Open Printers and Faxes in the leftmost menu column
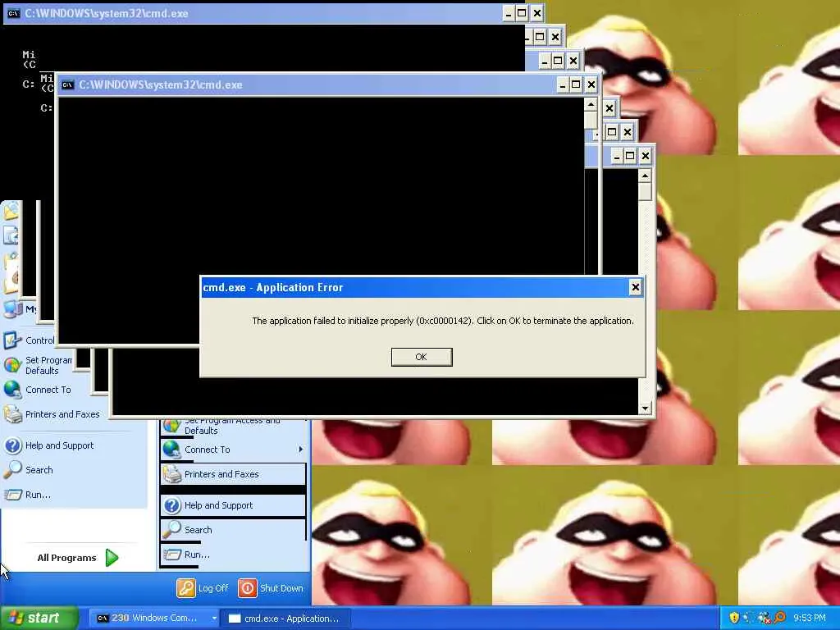The height and width of the screenshot is (630, 840). tap(53, 414)
